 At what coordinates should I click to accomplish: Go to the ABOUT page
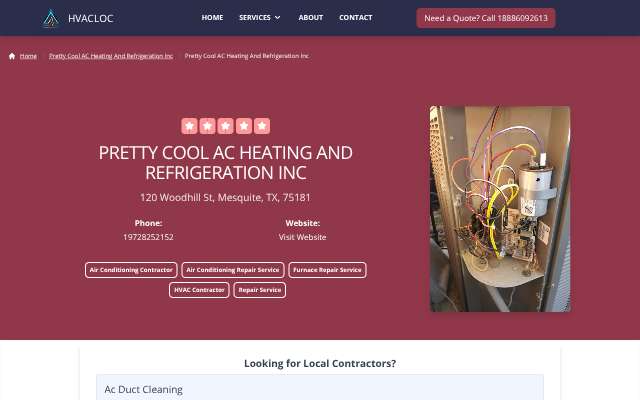coord(311,18)
